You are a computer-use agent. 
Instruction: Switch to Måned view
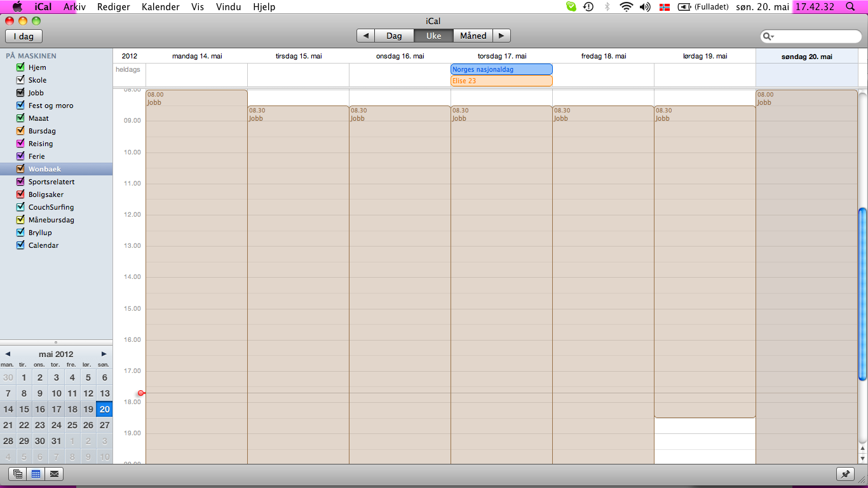(473, 36)
